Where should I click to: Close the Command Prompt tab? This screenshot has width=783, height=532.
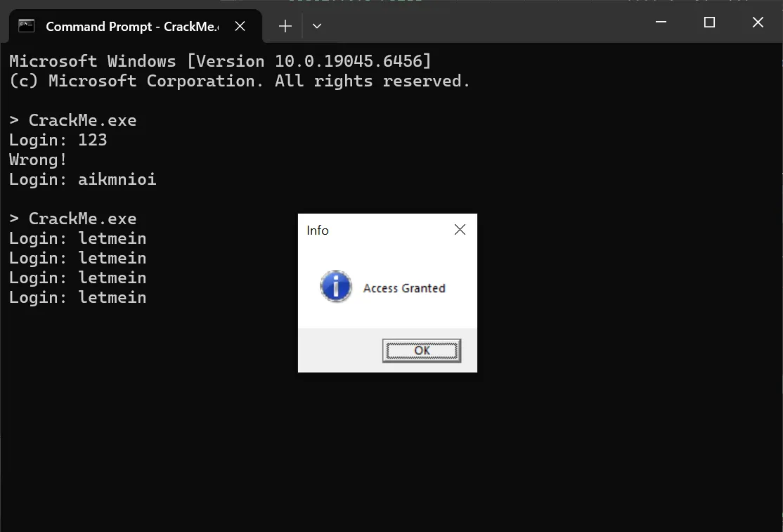(x=240, y=26)
